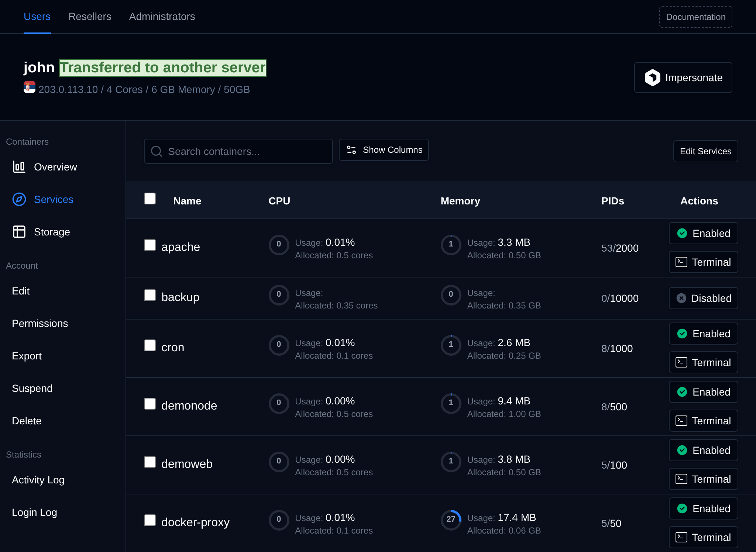The width and height of the screenshot is (756, 552).
Task: Click backup's memory usage gauge
Action: pyautogui.click(x=451, y=295)
